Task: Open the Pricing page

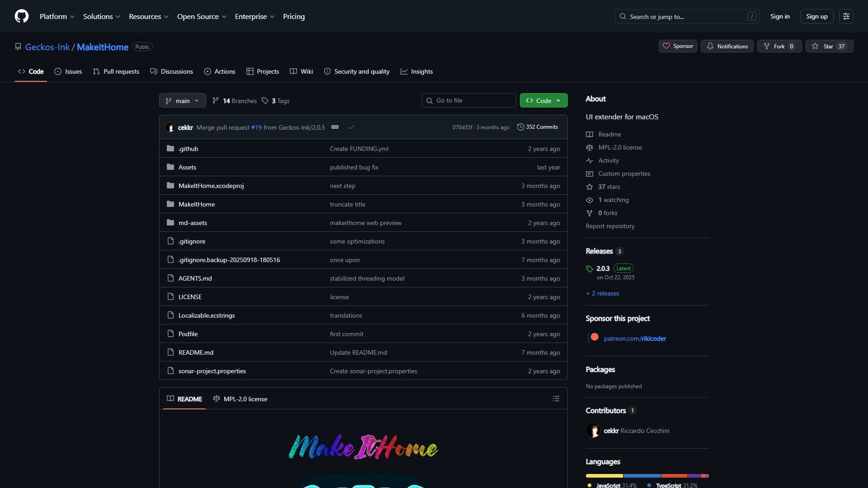Action: [294, 16]
